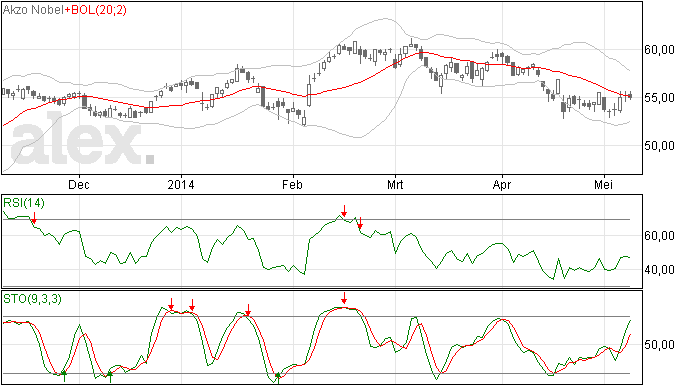Image resolution: width=690 pixels, height=387 pixels.
Task: Select the 2014 date axis label
Action: [181, 185]
